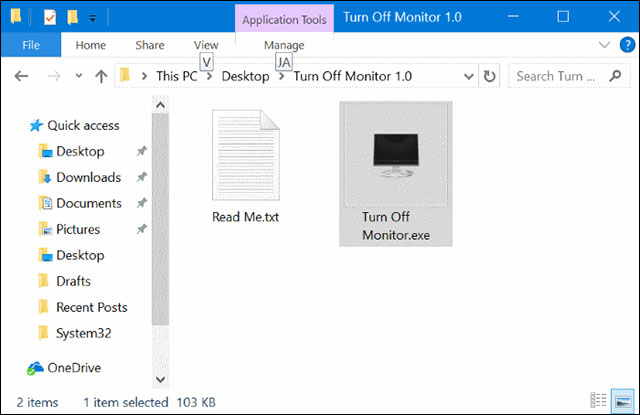Click the folder icon in the title bar
640x415 pixels.
pyautogui.click(x=16, y=17)
